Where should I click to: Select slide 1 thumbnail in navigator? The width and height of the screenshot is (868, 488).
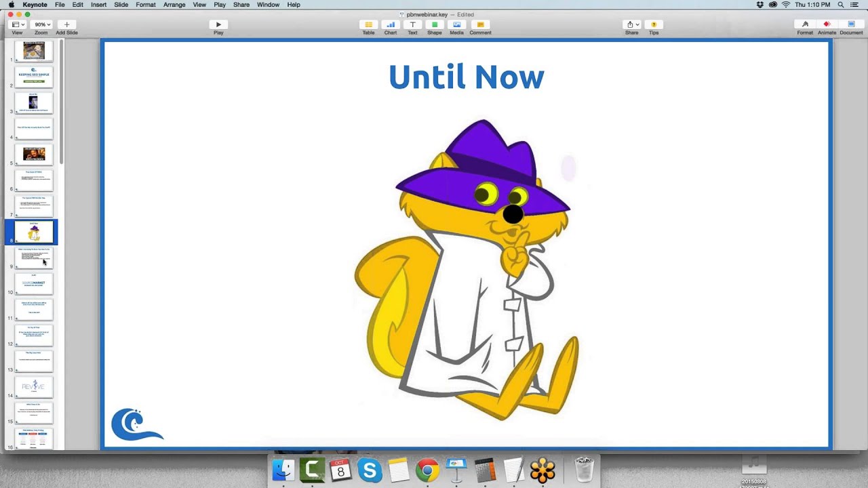(x=34, y=51)
